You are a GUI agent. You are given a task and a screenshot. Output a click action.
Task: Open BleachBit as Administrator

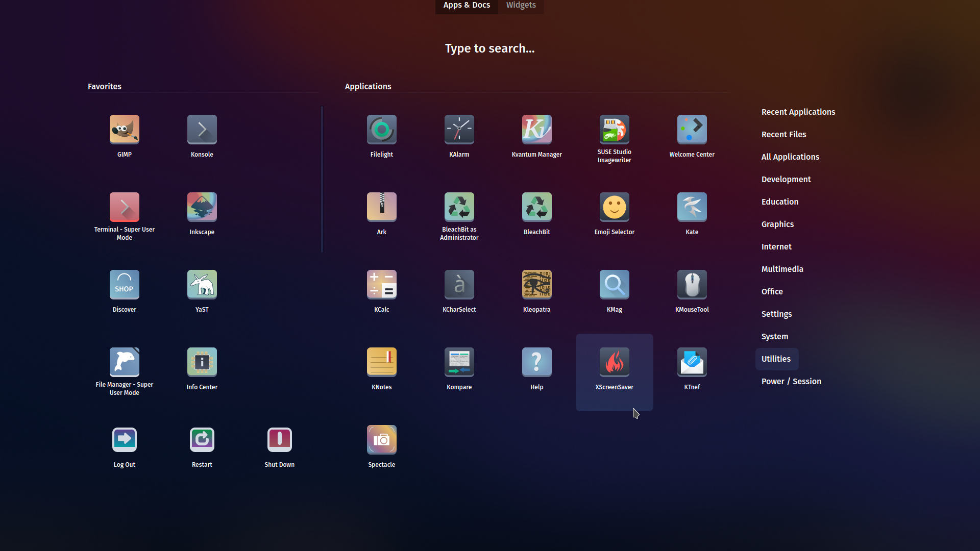[459, 208]
